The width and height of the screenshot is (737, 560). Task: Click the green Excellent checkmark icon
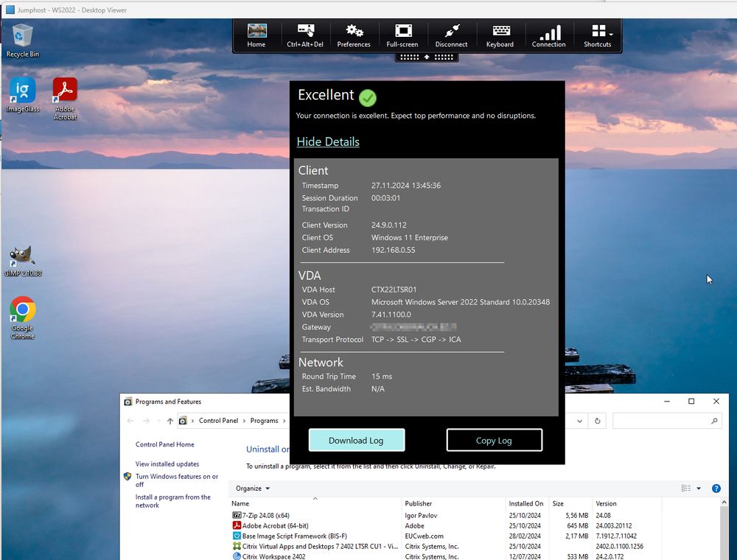[x=368, y=98]
